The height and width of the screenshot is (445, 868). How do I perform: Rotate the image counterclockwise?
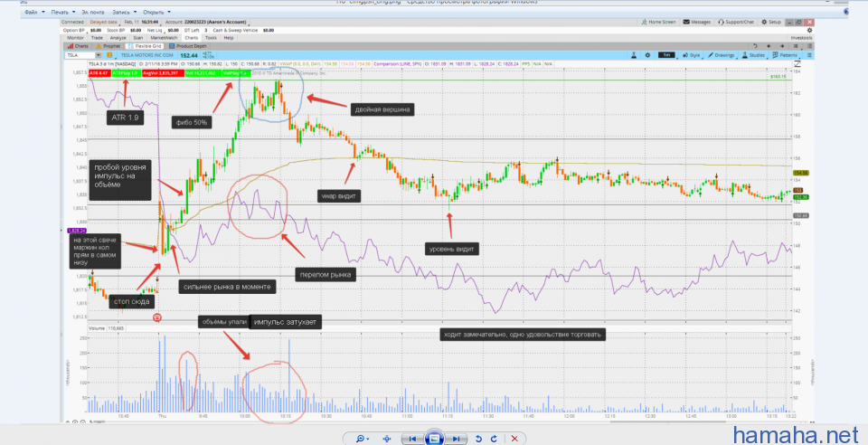click(x=479, y=439)
